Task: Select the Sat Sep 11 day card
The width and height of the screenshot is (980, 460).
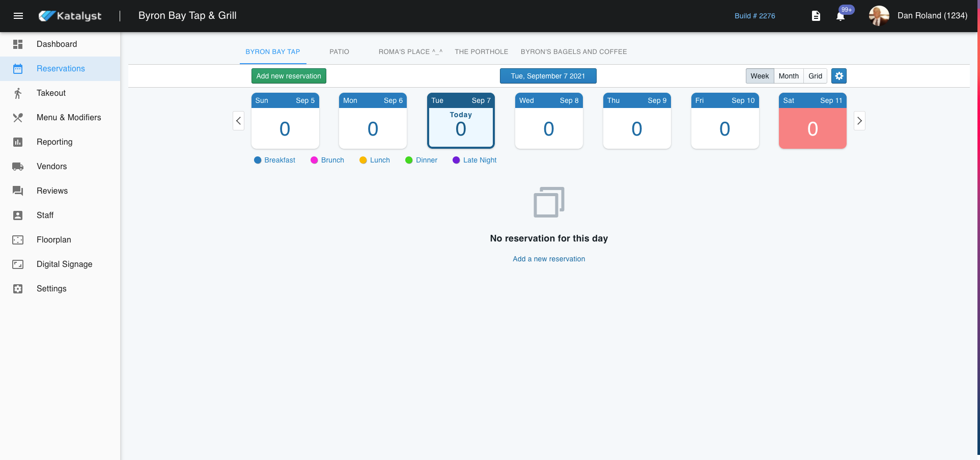Action: [813, 121]
